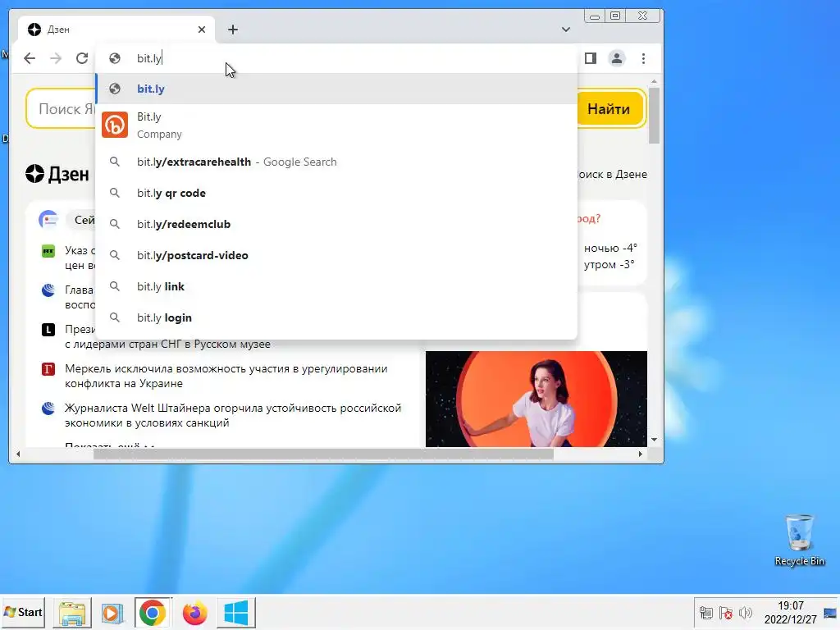Open the Меркель исключила возможность news headline

coord(226,376)
